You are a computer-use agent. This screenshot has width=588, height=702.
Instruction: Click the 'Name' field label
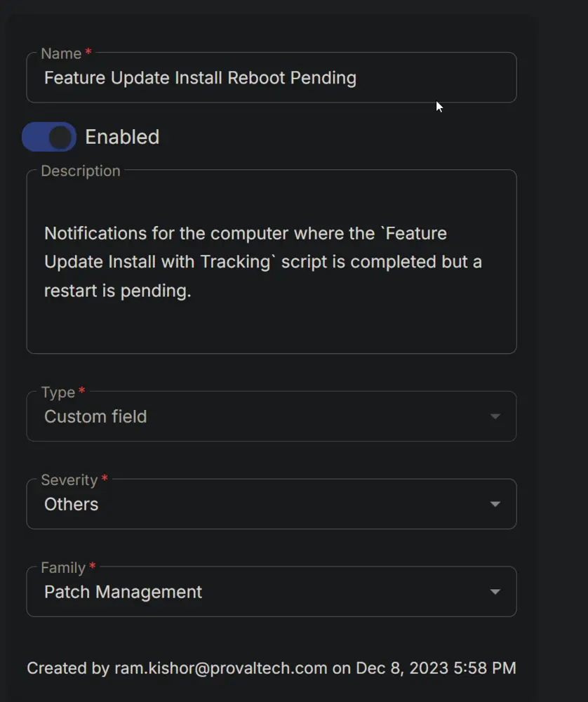pyautogui.click(x=61, y=54)
